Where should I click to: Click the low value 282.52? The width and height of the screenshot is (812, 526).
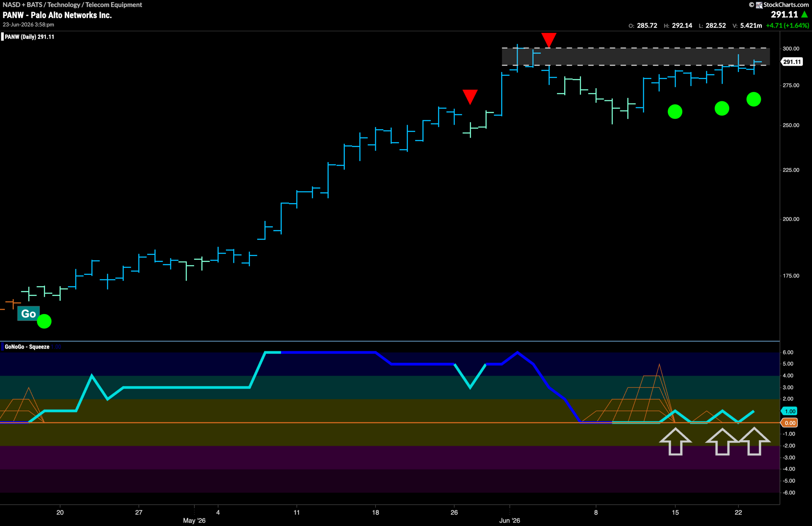point(716,26)
